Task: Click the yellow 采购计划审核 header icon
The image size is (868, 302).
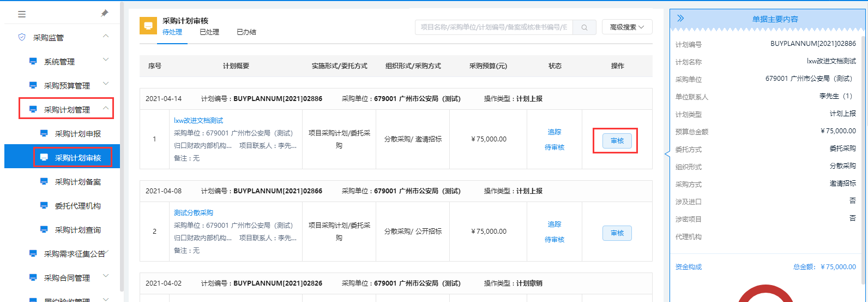Action: [148, 26]
